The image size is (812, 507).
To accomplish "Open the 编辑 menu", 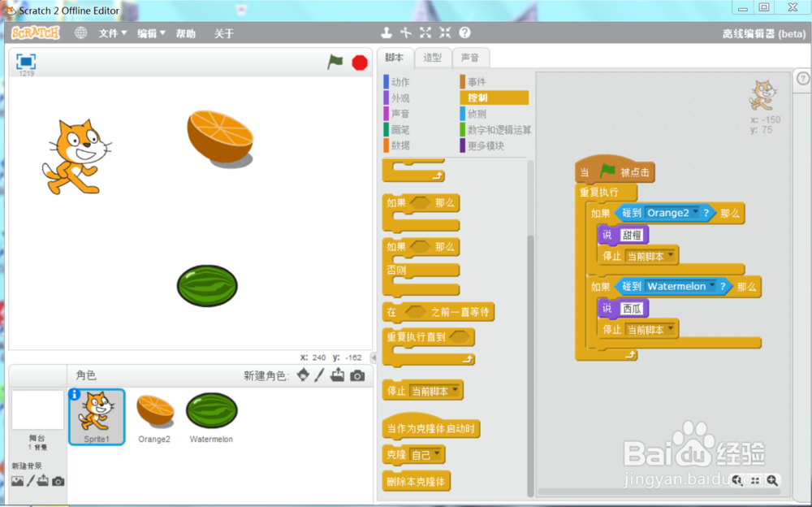I will click(x=151, y=33).
